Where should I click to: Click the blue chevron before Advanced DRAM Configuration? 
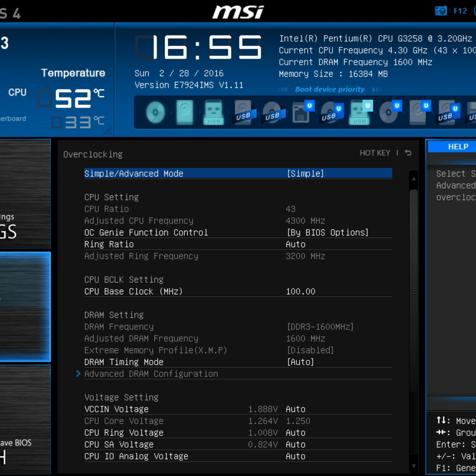click(78, 374)
